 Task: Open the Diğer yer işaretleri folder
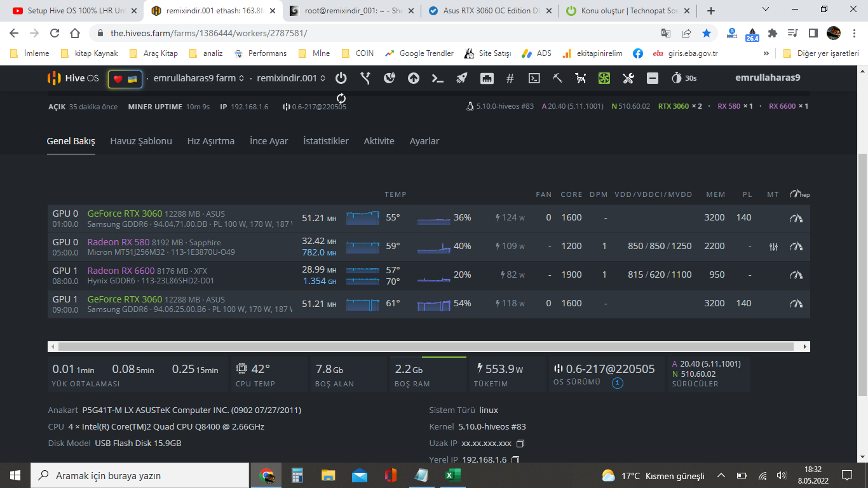[821, 53]
